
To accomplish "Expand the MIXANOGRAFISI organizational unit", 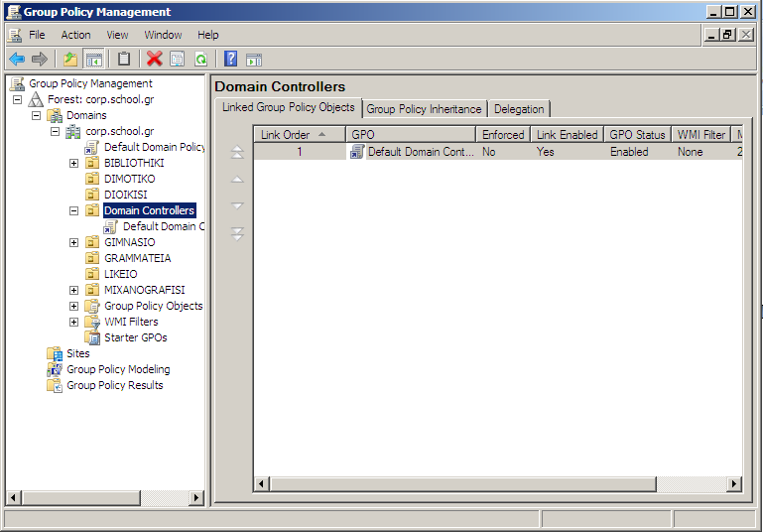I will click(x=74, y=291).
